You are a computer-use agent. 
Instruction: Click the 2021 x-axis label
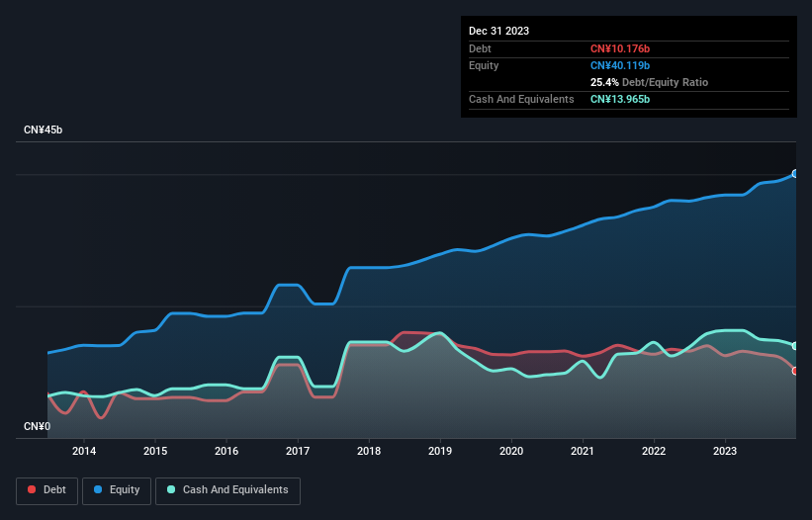point(583,451)
